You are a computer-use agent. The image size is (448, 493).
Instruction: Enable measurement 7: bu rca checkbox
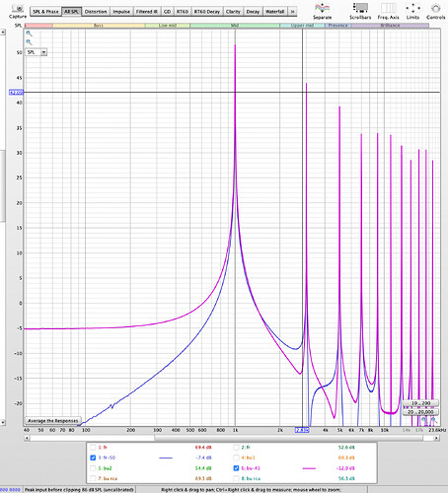93,478
